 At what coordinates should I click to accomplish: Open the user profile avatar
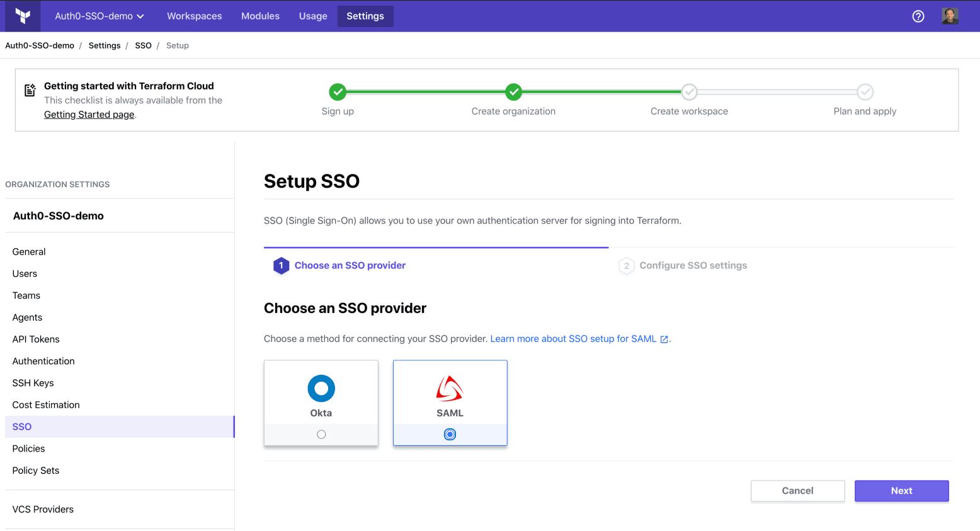click(x=950, y=16)
